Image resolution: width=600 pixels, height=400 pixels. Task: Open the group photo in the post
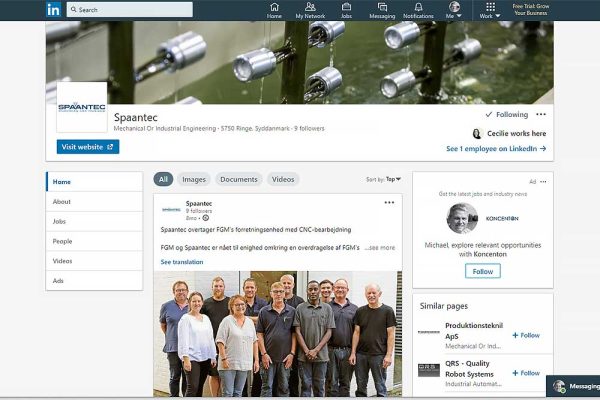tap(278, 334)
